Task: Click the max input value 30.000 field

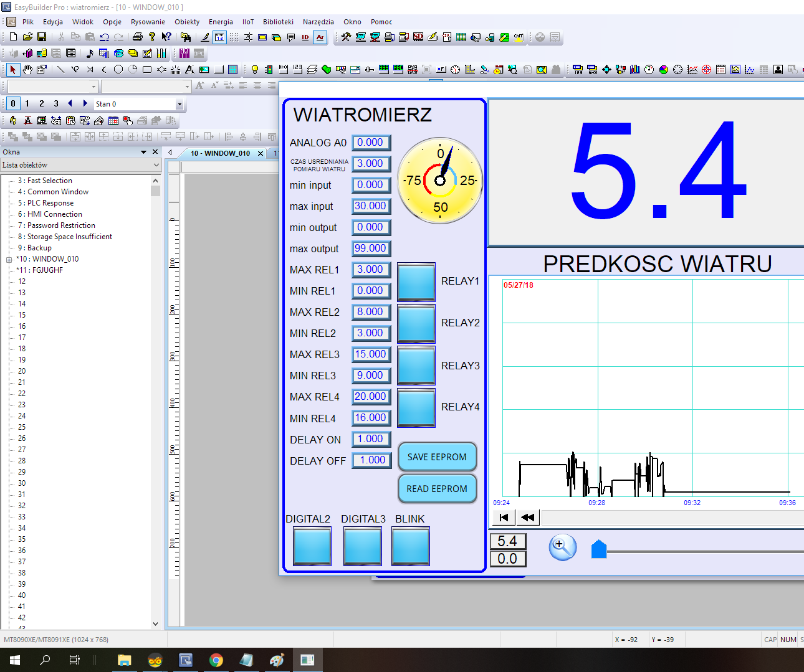Action: [371, 206]
